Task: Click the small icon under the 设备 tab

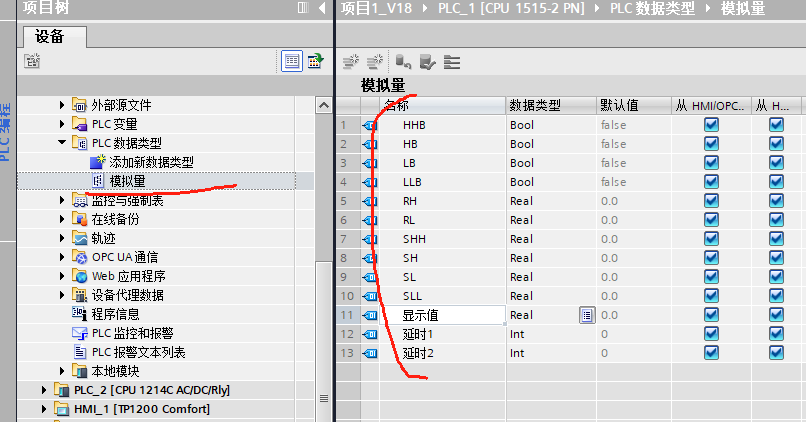Action: pos(32,61)
